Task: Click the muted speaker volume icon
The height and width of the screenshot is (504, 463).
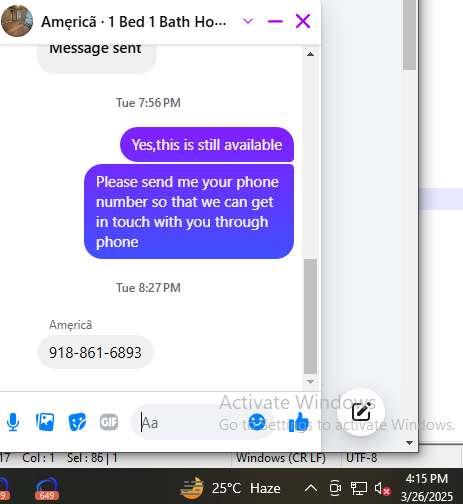Action: click(382, 489)
